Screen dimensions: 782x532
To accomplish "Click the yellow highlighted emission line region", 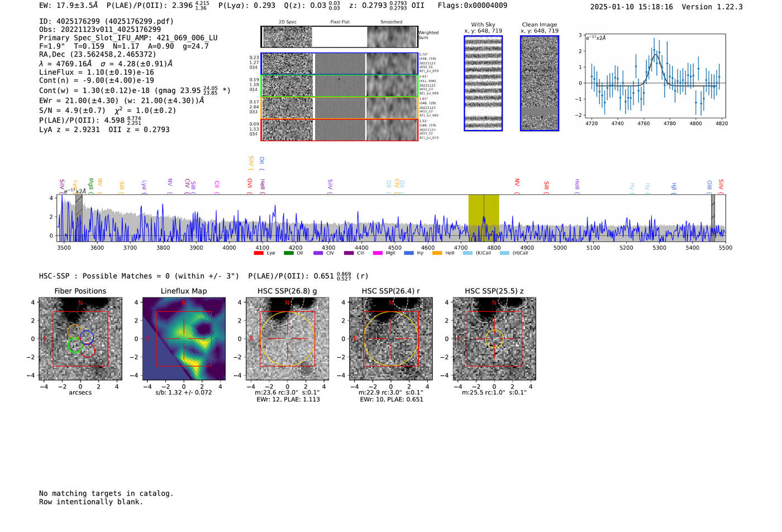I will coord(484,218).
